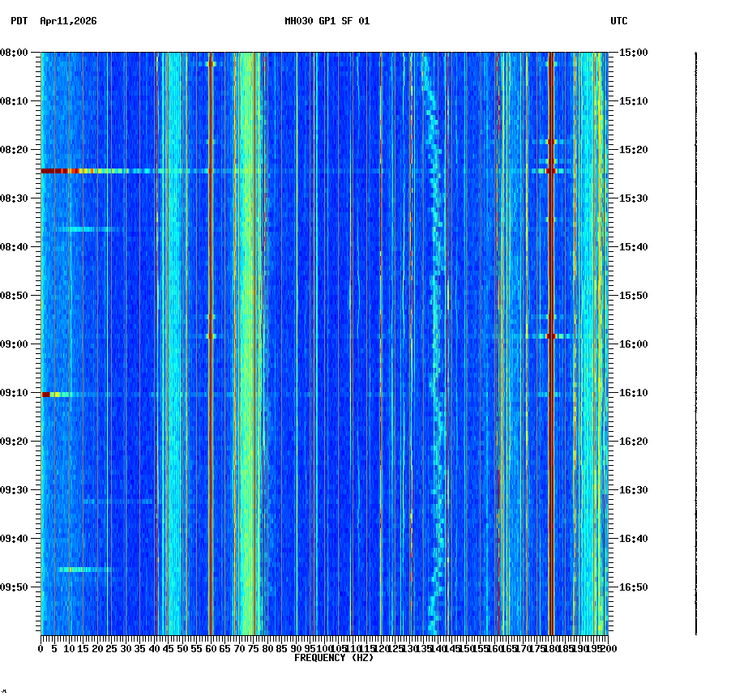The image size is (731, 700).
Task: Click the 100 Hz frequency tick label
Action: point(323,648)
